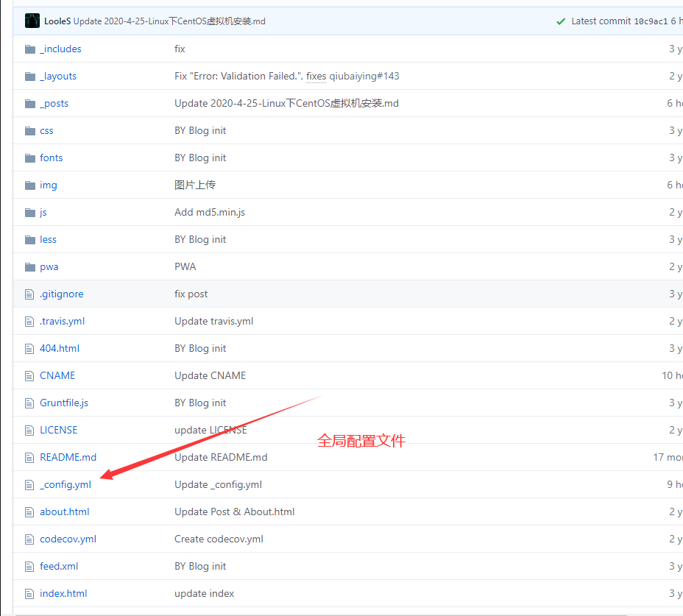Click the folder icon beside _posts

click(x=30, y=103)
